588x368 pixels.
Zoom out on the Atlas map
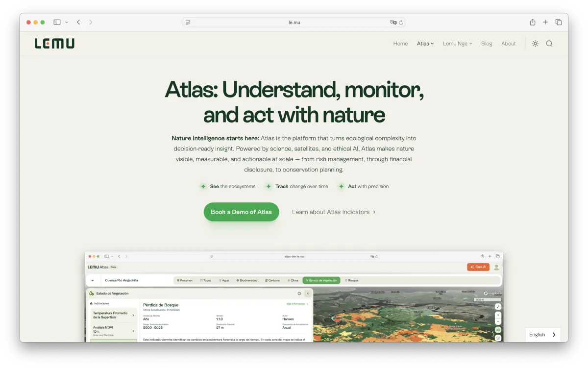[498, 322]
